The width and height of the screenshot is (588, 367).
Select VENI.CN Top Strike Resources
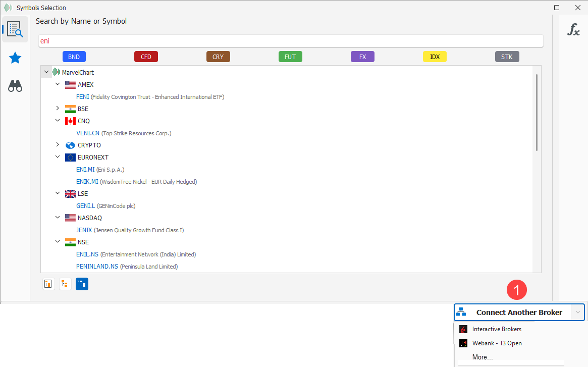124,133
